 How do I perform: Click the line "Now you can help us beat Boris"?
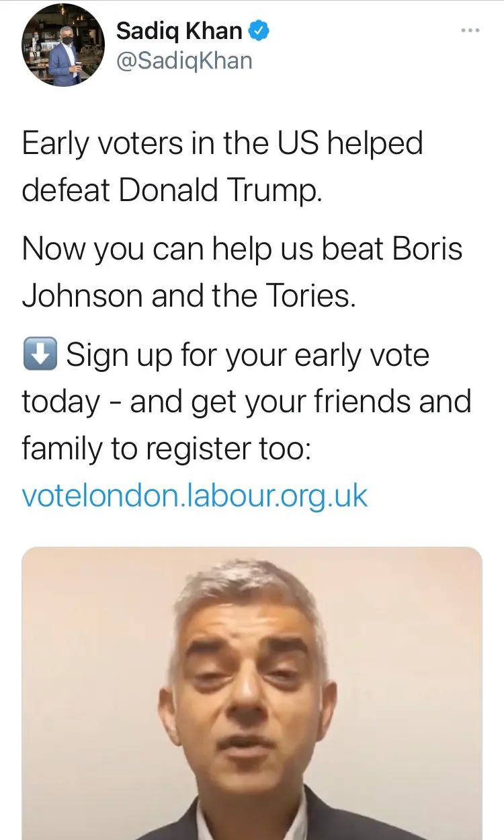point(242,250)
